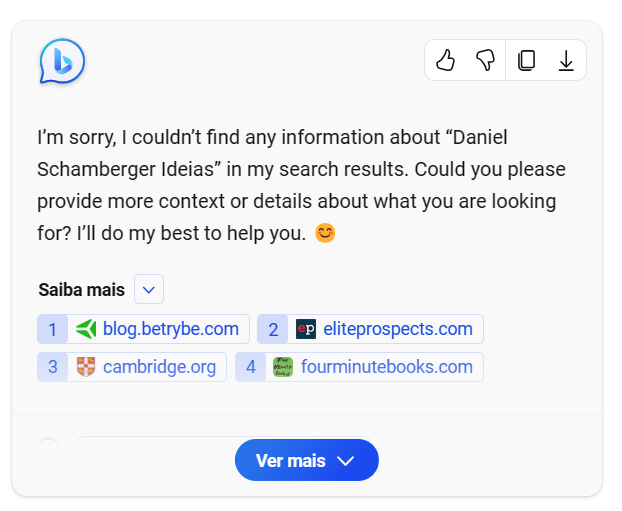Collapse the Saiba mais sources chevron
622x511 pixels.
coord(149,289)
